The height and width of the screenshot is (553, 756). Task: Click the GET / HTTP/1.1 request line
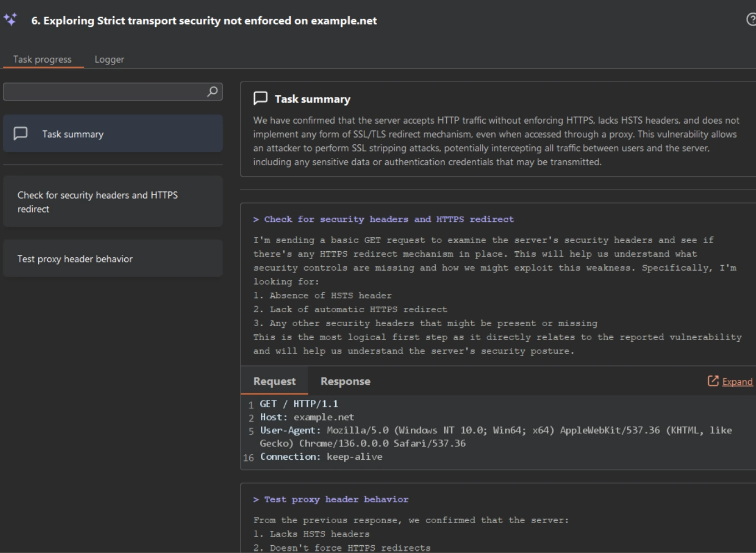[299, 404]
